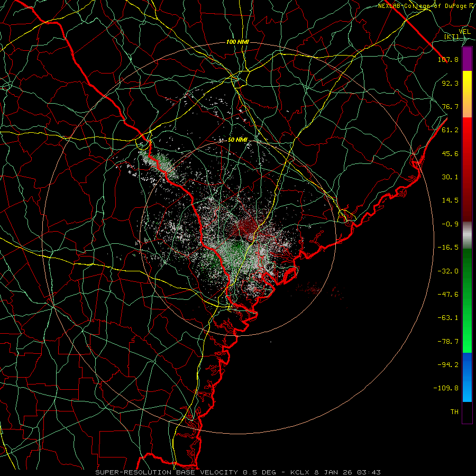Select the -0.9 velocity scale value

tap(450, 224)
